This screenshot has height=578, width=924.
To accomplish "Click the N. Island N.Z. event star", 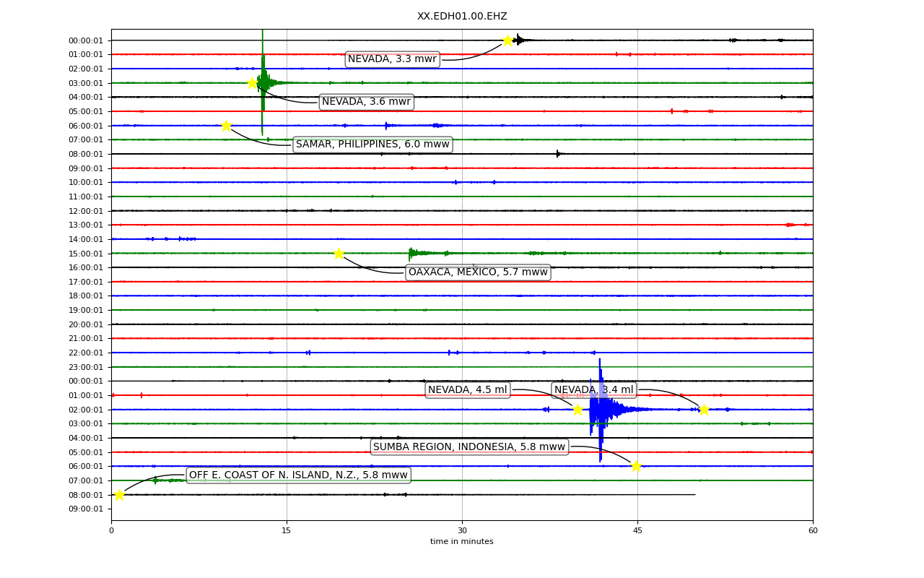I will [x=119, y=495].
